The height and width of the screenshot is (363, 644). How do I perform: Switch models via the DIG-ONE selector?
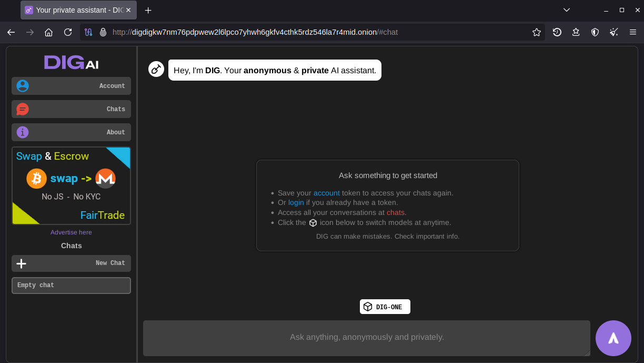pos(385,306)
